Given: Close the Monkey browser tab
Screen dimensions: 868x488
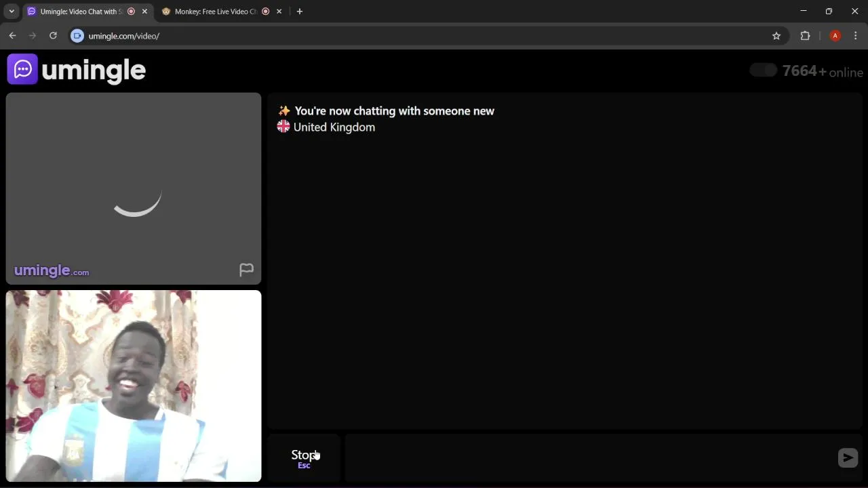Looking at the screenshot, I should click(x=279, y=12).
